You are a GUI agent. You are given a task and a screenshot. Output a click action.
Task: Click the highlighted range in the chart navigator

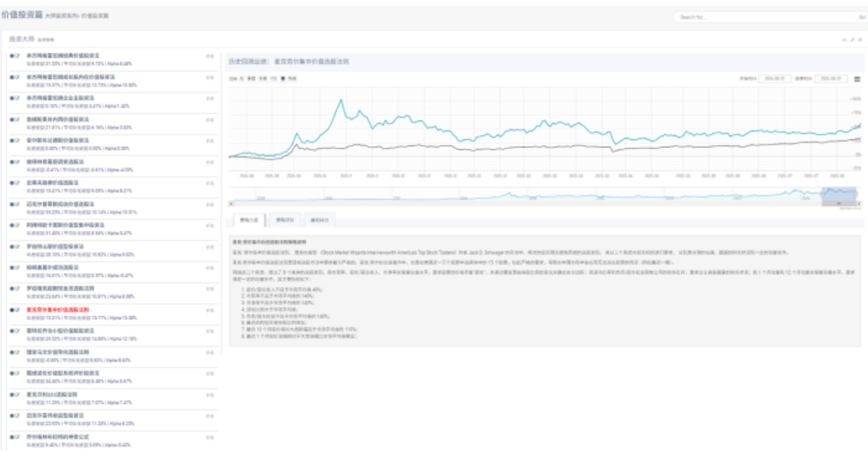coord(839,195)
